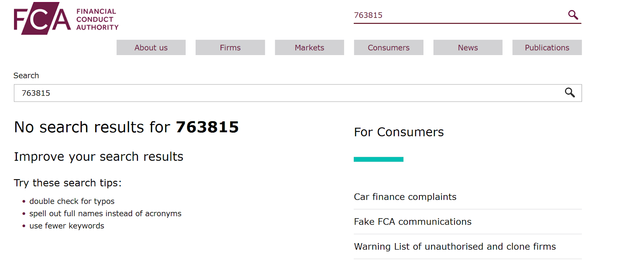Image resolution: width=644 pixels, height=262 pixels.
Task: Open the Car finance complaints link
Action: coord(405,197)
